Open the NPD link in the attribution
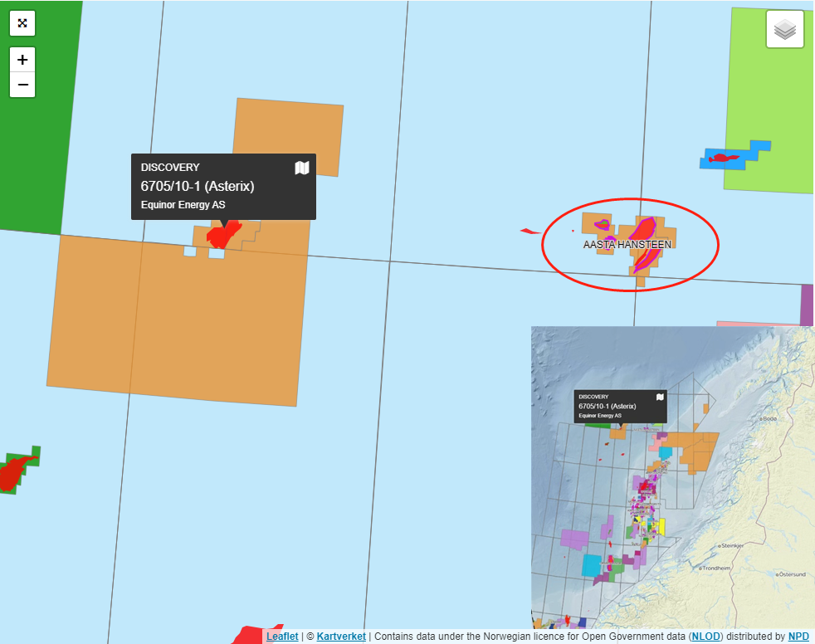Screen dimensions: 815x644 coord(798,637)
